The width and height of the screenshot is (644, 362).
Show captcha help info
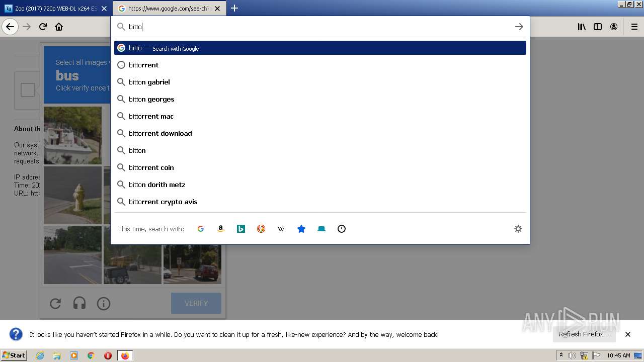coord(104,303)
